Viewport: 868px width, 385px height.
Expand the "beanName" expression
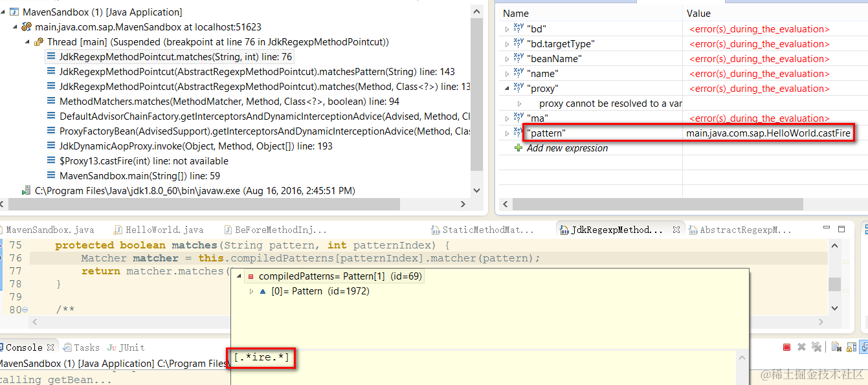point(507,59)
